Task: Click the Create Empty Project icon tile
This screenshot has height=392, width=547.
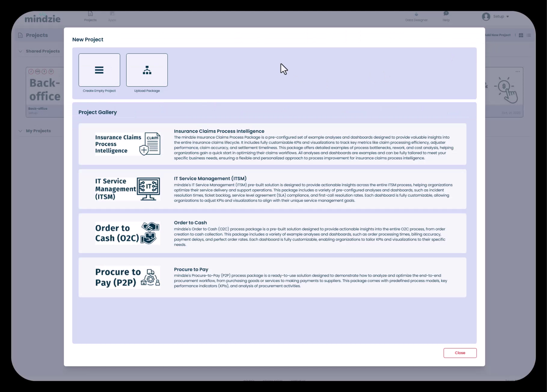Action: click(x=99, y=70)
